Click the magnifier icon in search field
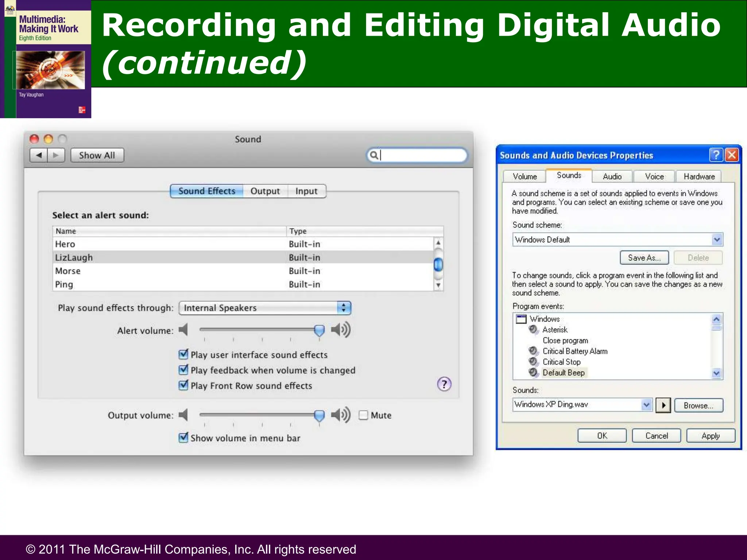 coord(374,155)
